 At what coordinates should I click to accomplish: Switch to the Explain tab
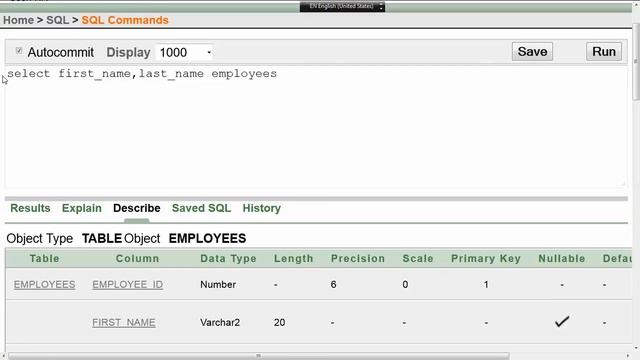(x=82, y=208)
